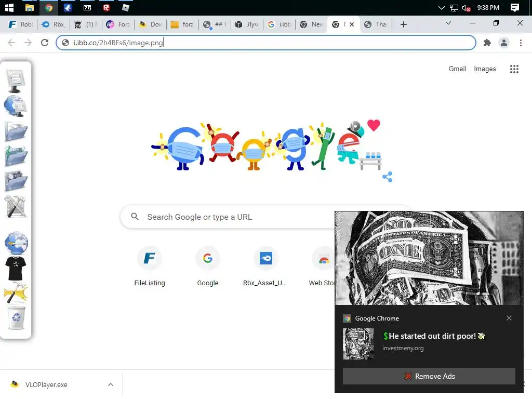Image resolution: width=532 pixels, height=399 pixels.
Task: Open the dollar bill notification image
Action: tap(429, 258)
